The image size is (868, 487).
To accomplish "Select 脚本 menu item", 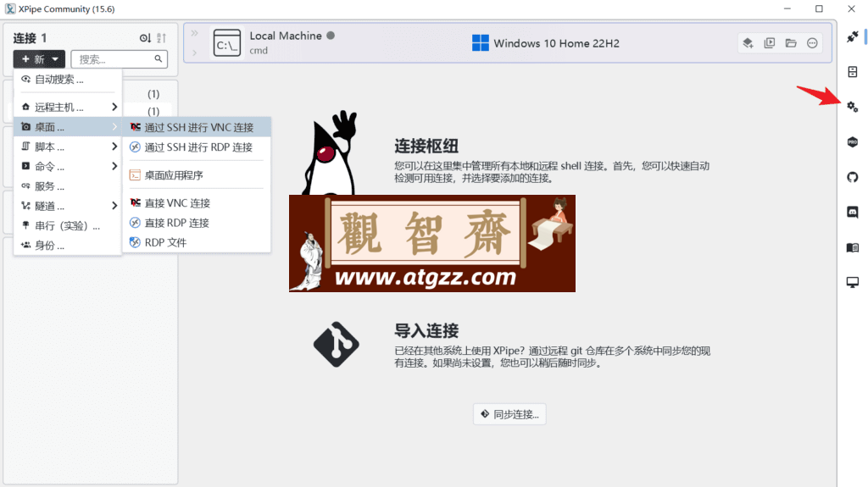I will (x=68, y=147).
